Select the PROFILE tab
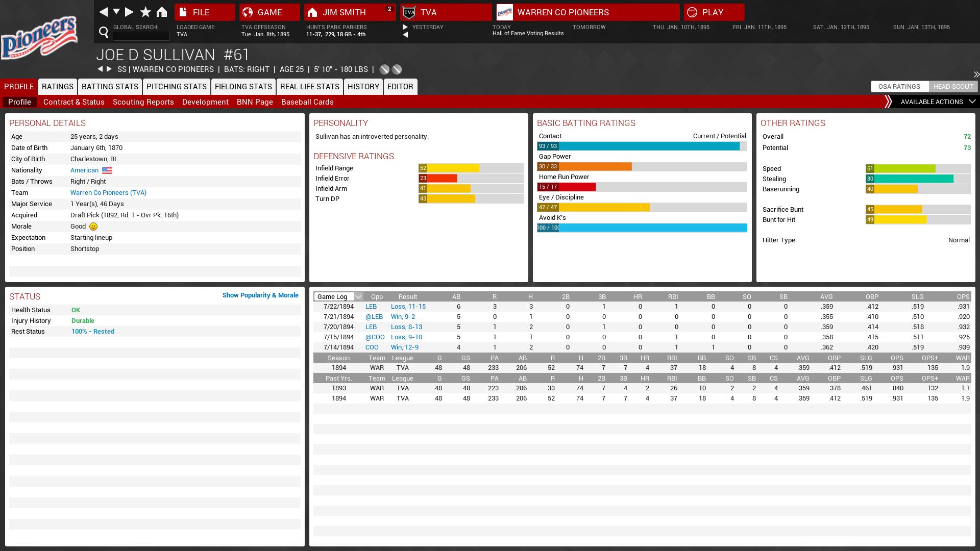The width and height of the screenshot is (980, 551). pyautogui.click(x=19, y=87)
